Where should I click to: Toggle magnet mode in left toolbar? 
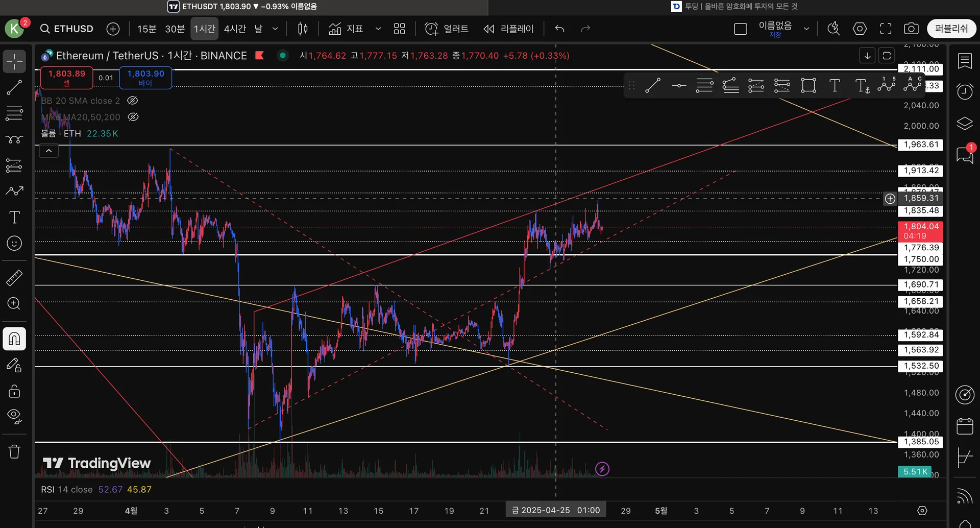coord(14,339)
